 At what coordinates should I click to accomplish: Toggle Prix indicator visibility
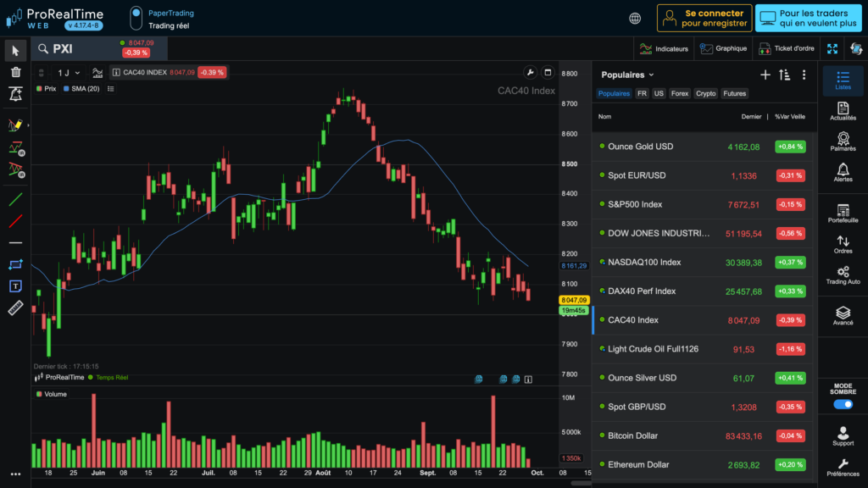coord(47,88)
